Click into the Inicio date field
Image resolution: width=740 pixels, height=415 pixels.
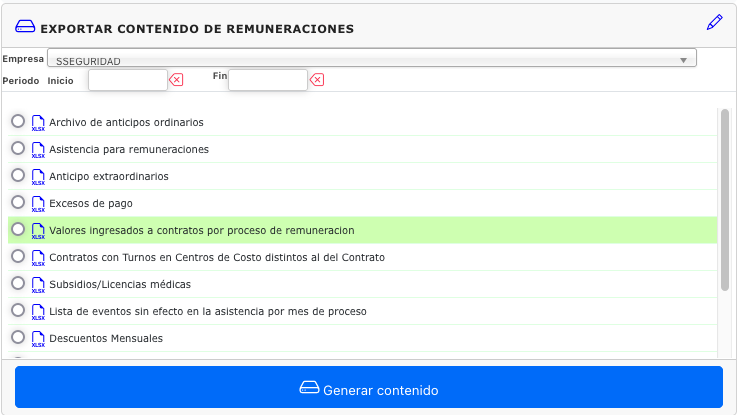pos(127,80)
